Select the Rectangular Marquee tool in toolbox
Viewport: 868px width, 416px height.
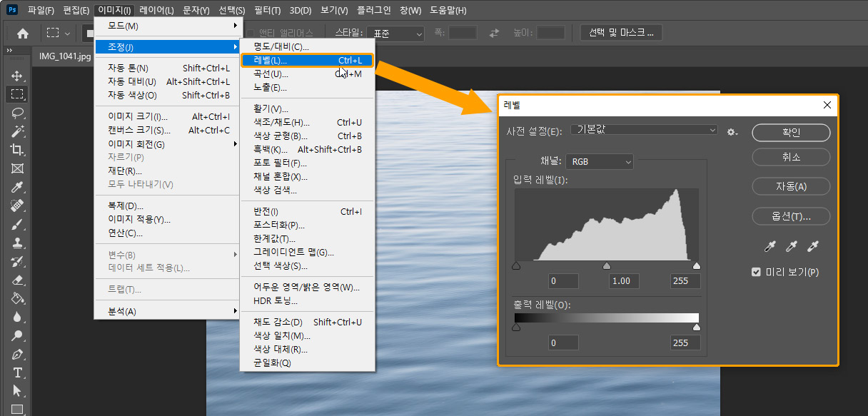coord(17,94)
